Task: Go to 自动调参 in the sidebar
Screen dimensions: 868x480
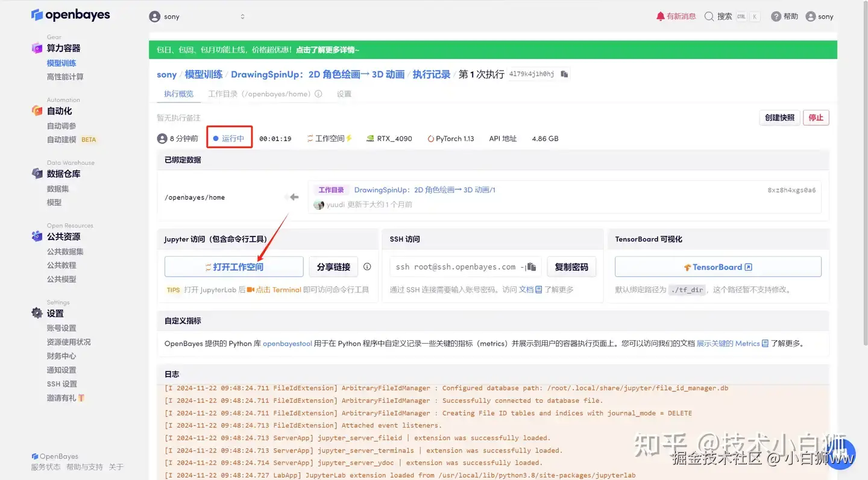Action: 61,126
